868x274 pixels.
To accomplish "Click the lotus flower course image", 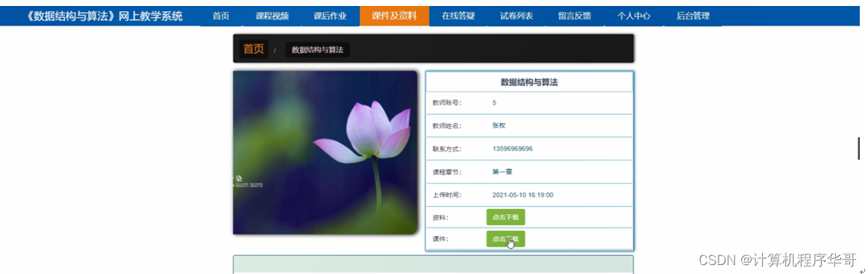I will 325,152.
